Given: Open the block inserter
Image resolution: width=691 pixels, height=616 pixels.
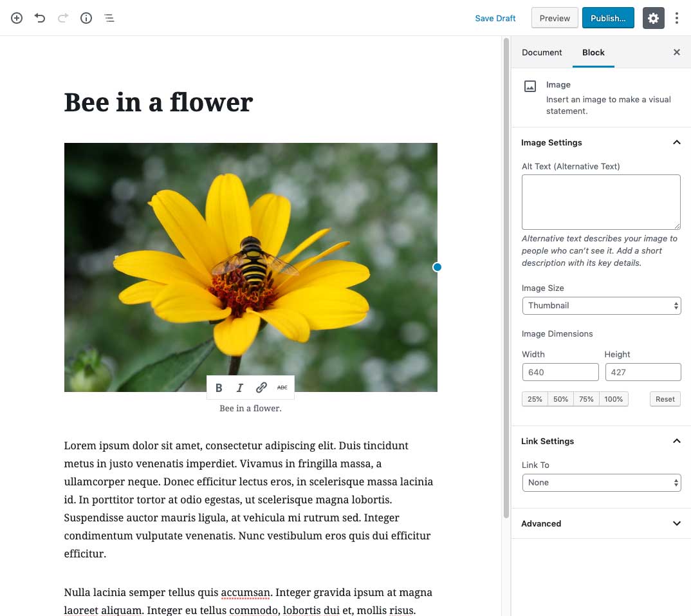Looking at the screenshot, I should tap(16, 18).
